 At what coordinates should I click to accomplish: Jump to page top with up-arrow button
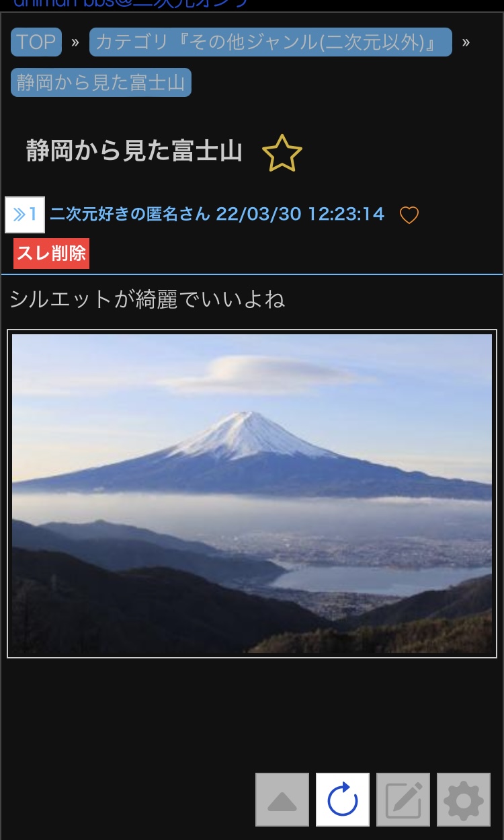click(x=282, y=800)
